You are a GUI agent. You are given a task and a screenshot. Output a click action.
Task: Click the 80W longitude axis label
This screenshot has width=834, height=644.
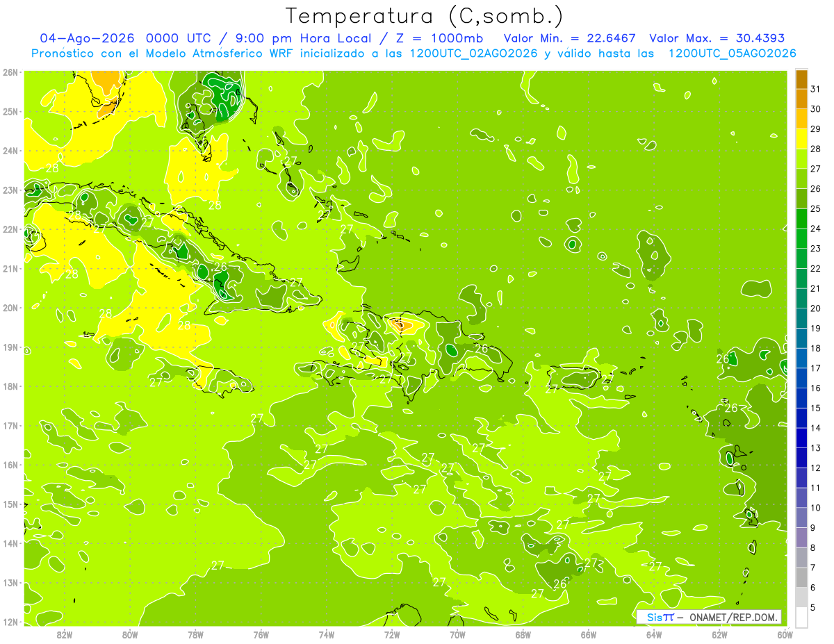point(129,634)
